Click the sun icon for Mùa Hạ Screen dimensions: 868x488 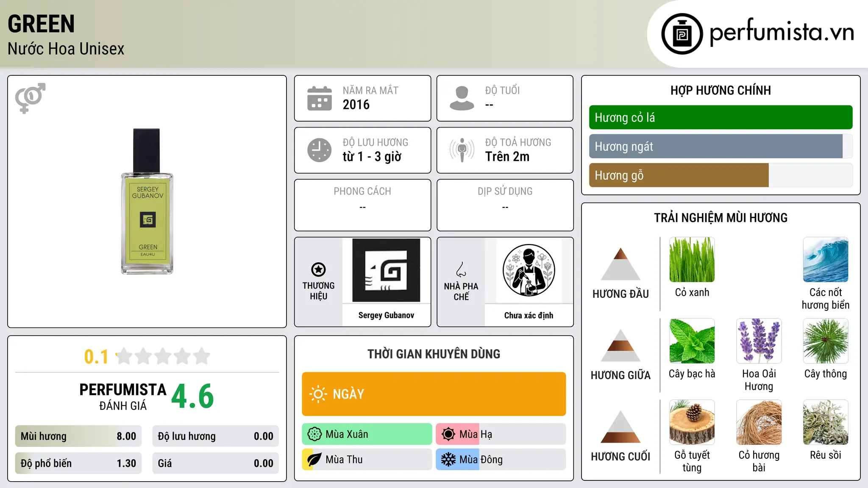[x=448, y=434]
